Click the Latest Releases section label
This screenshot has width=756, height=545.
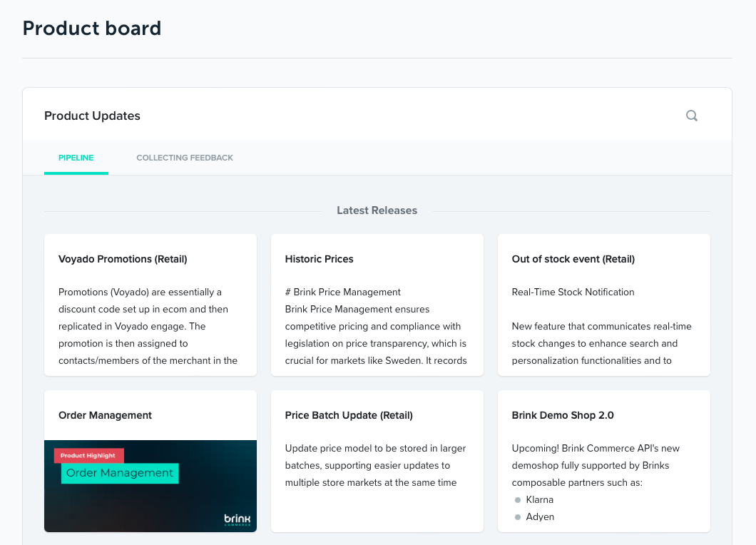377,210
